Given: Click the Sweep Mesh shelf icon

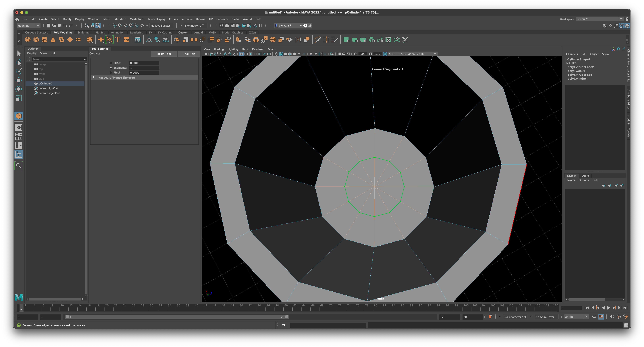Looking at the screenshot, I should coord(110,40).
